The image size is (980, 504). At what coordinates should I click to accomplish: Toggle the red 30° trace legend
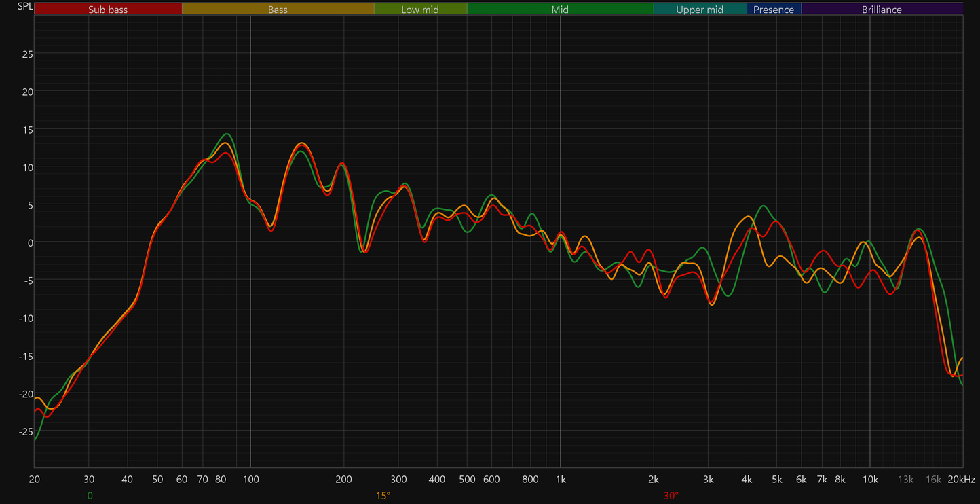(671, 496)
